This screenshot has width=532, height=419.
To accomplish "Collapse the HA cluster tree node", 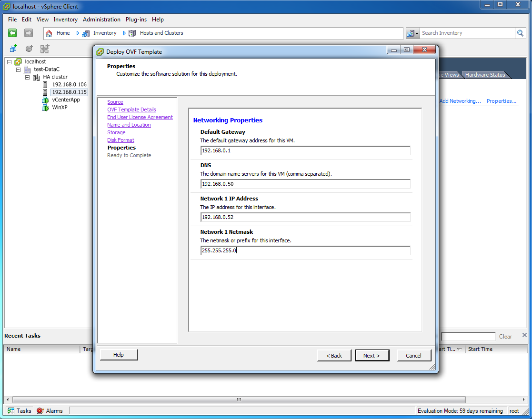I will click(27, 77).
